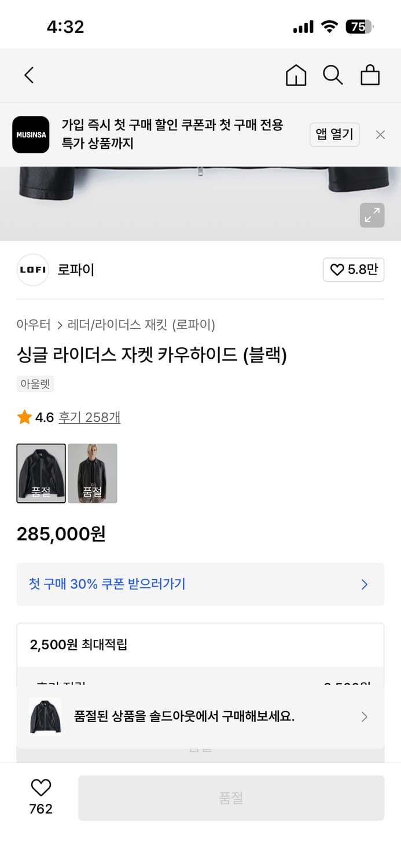Open the home icon in top bar
Screen dimensions: 401x868
tap(296, 75)
